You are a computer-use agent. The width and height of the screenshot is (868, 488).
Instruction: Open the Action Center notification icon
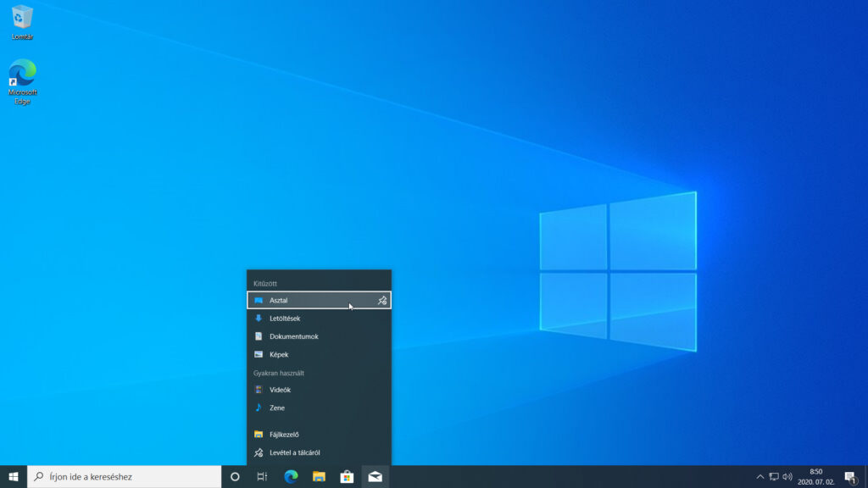pos(851,476)
